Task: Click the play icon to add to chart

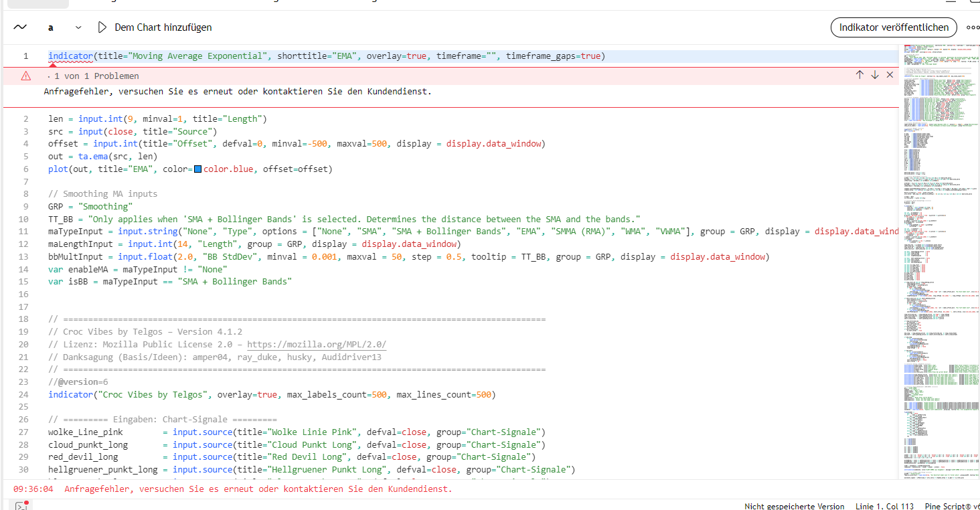Action: [102, 27]
